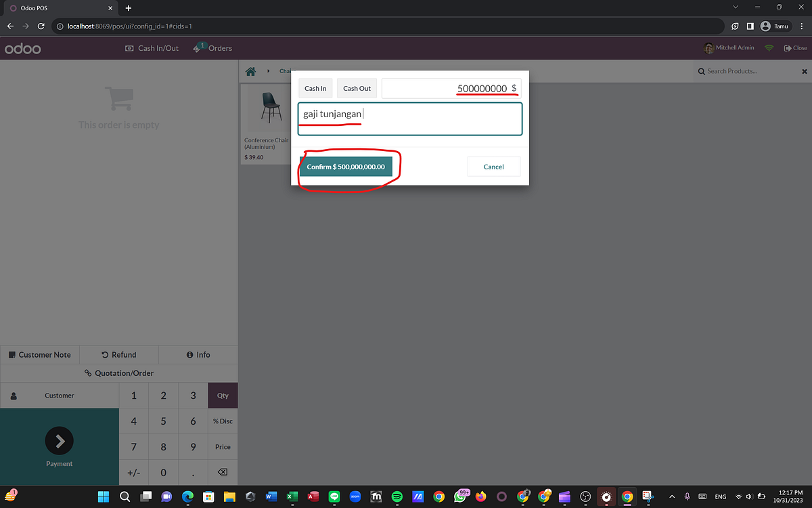Enable voice typing via the taskbar microphone
The height and width of the screenshot is (508, 812).
687,496
